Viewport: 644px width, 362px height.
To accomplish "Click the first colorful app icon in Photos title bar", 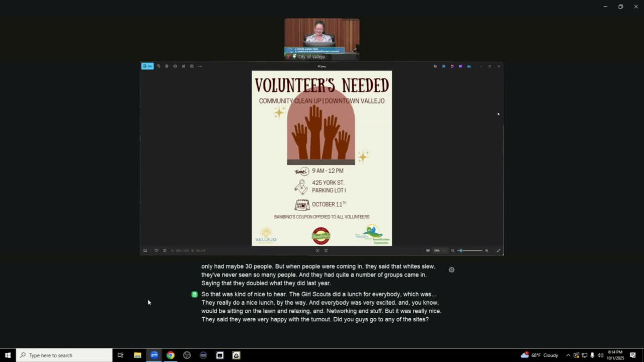I will tap(435, 66).
